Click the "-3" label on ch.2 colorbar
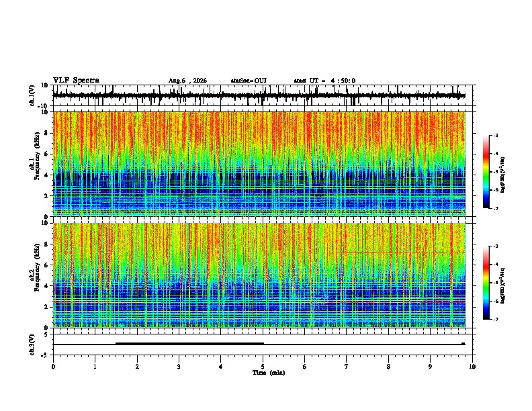Viewport: 532px width, 411px height. (x=496, y=246)
